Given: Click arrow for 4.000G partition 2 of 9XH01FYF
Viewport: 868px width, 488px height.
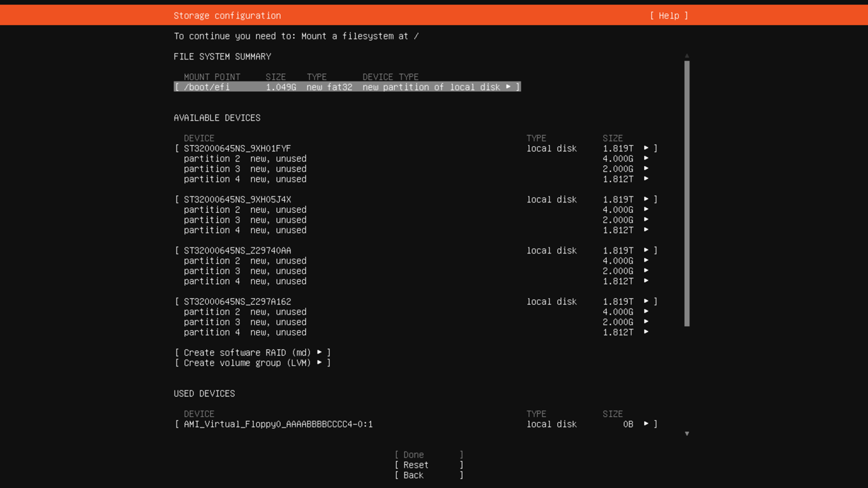Looking at the screenshot, I should pyautogui.click(x=646, y=159).
